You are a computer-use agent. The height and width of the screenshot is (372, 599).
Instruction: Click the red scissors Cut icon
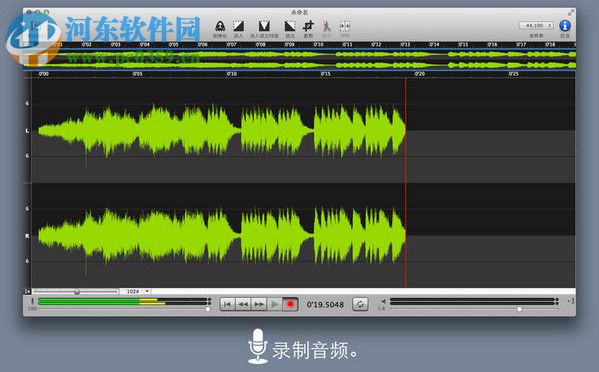click(326, 26)
